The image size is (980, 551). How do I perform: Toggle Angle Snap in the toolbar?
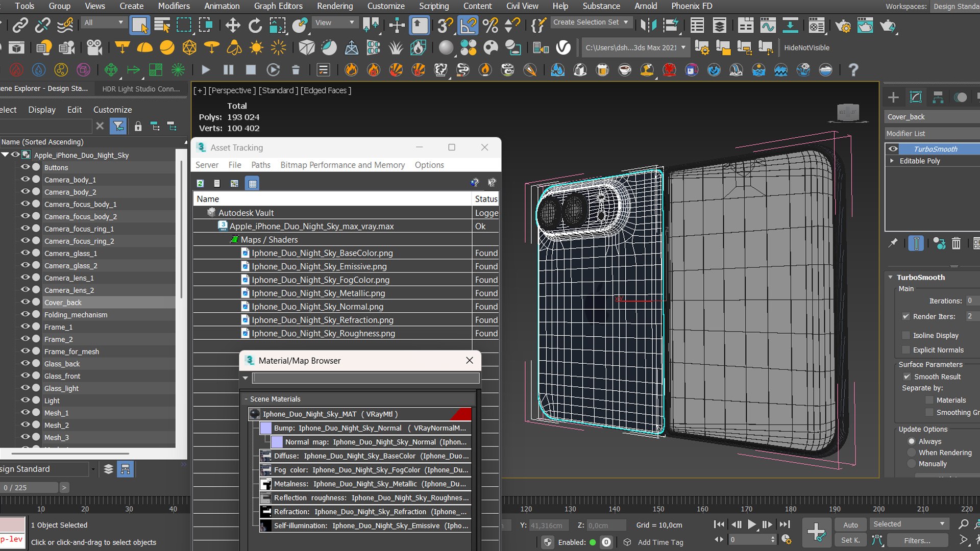tap(468, 25)
